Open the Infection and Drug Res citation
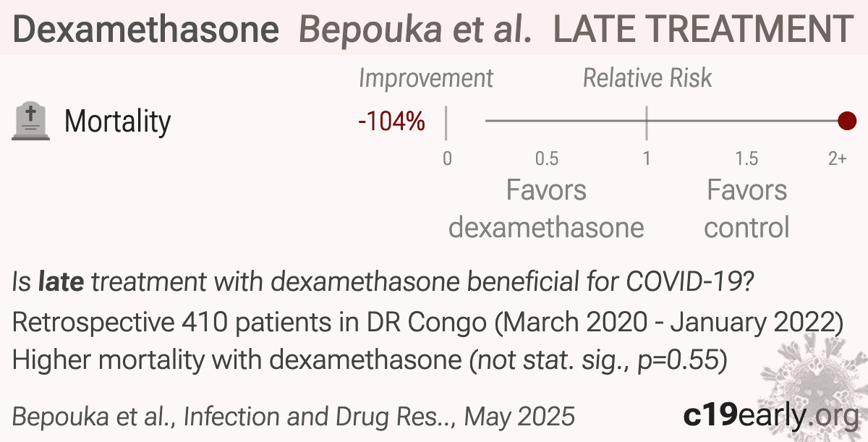 tap(294, 417)
